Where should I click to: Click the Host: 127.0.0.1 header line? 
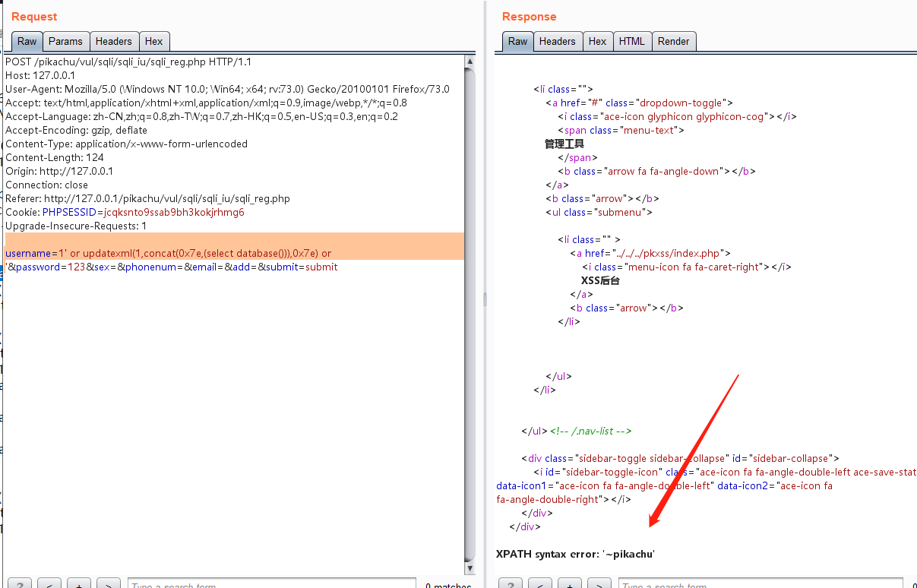click(40, 75)
